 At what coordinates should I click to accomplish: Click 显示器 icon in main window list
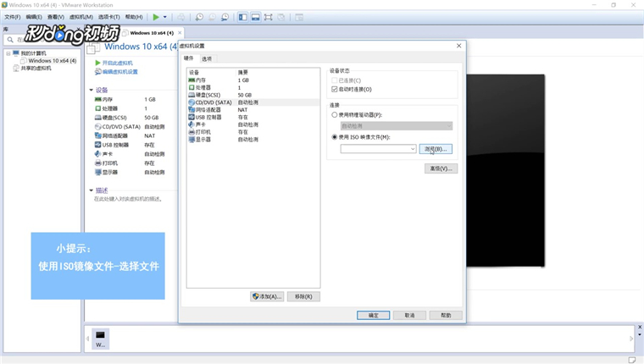[x=97, y=172]
